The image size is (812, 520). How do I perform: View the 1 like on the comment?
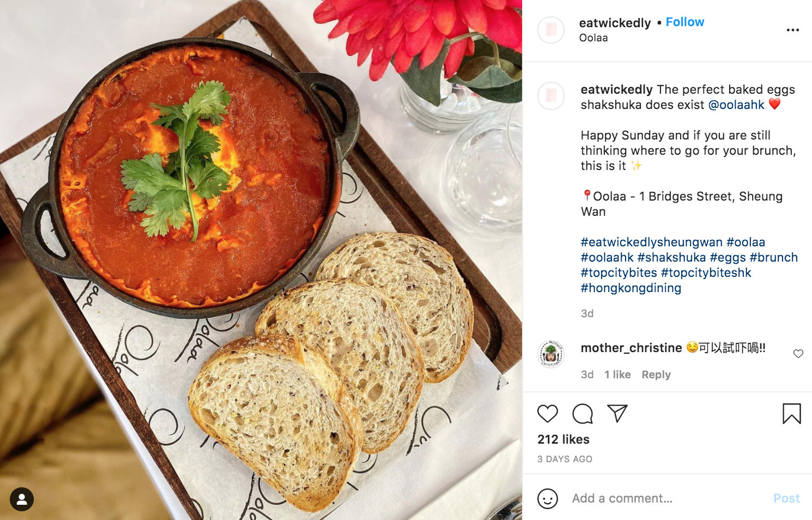pos(617,374)
